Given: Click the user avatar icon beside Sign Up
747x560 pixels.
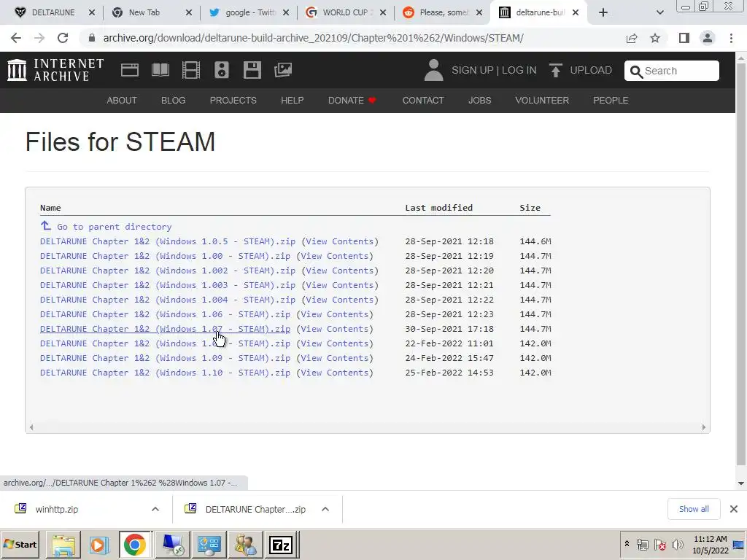Looking at the screenshot, I should tap(433, 70).
